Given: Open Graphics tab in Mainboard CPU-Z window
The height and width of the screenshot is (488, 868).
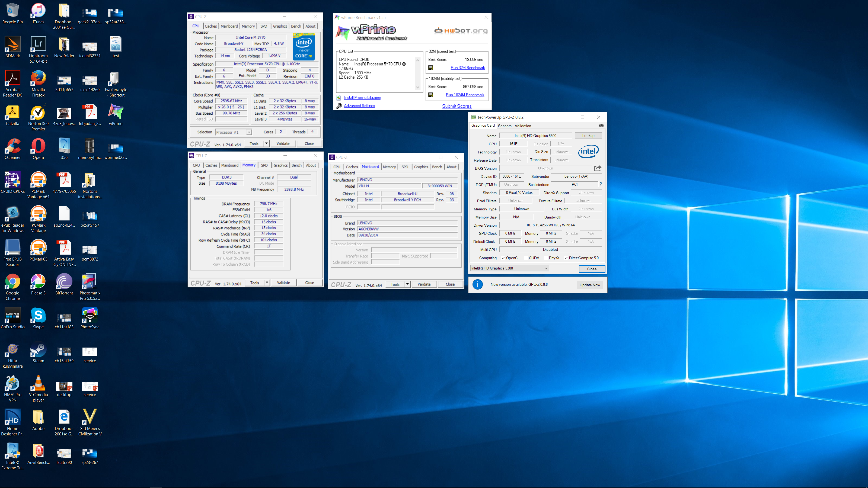Looking at the screenshot, I should pos(421,167).
